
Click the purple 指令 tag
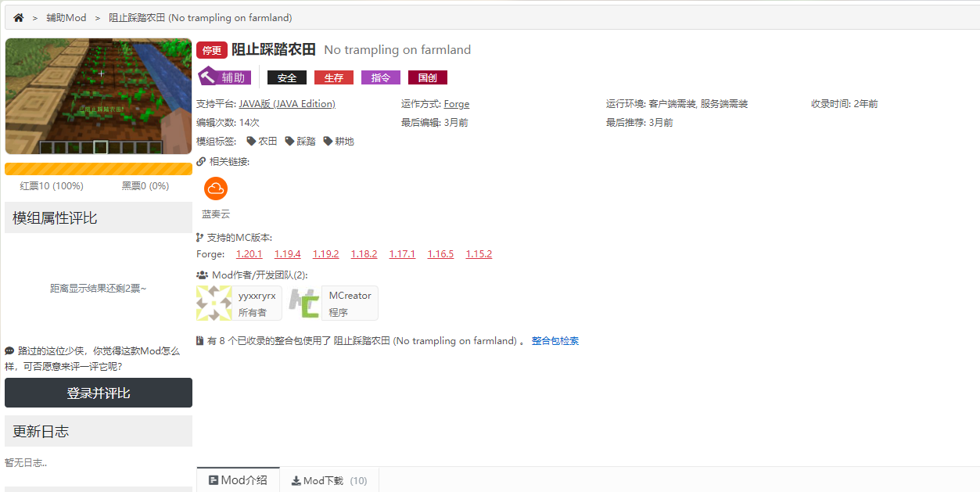[x=381, y=77]
